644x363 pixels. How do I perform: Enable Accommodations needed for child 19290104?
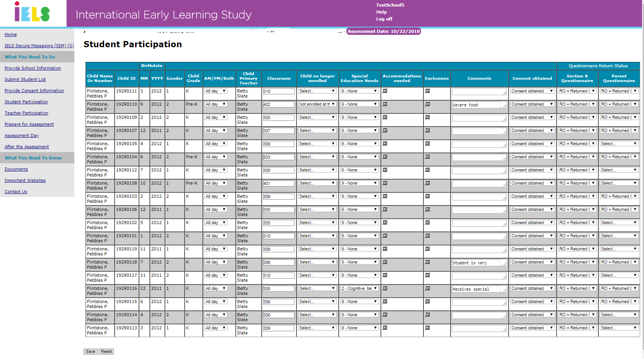pyautogui.click(x=385, y=157)
